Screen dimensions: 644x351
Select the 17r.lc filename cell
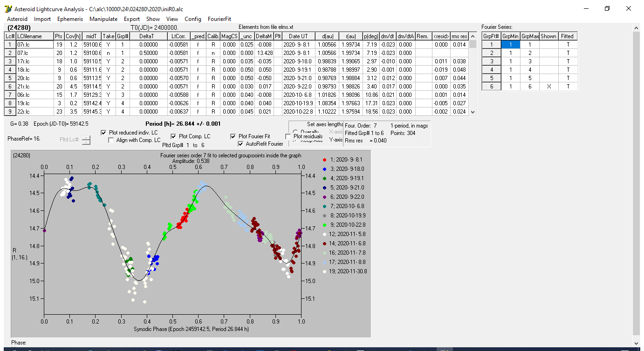34,61
